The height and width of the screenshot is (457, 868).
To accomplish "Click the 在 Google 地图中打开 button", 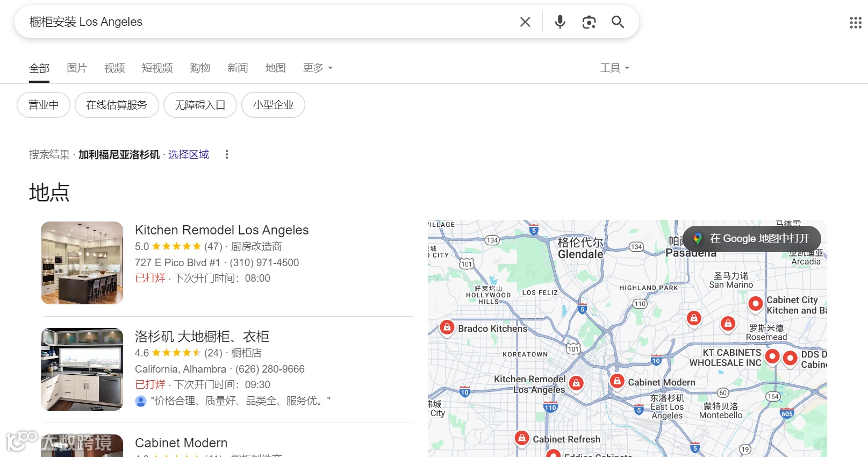I will pyautogui.click(x=752, y=239).
